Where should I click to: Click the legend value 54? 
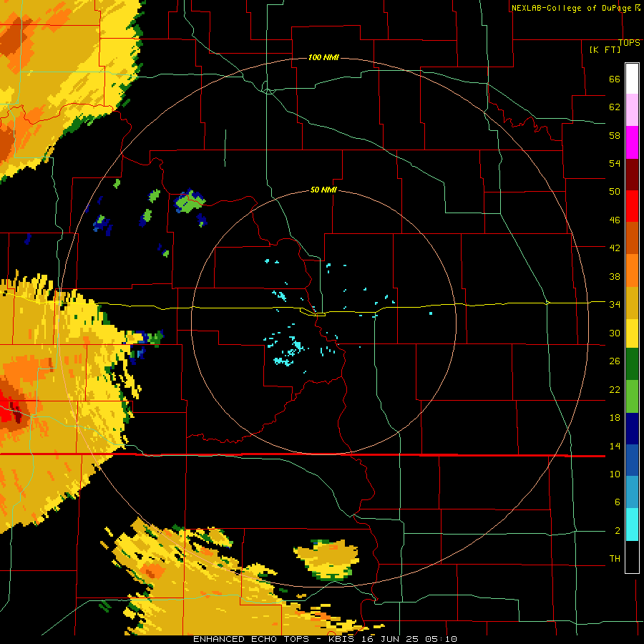(615, 163)
